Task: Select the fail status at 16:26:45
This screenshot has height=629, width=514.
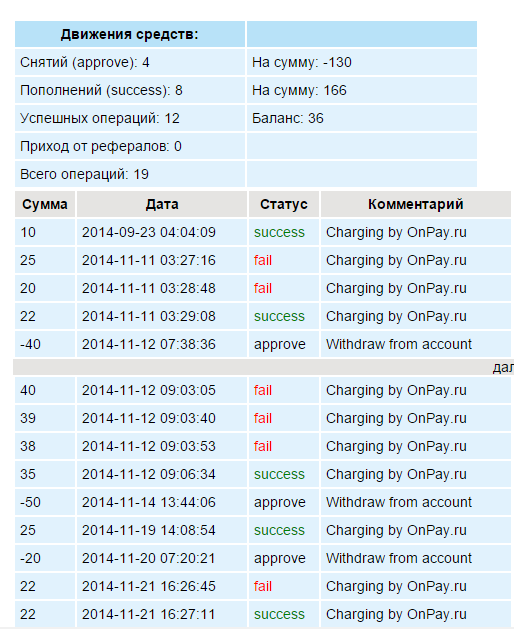Action: 263,586
